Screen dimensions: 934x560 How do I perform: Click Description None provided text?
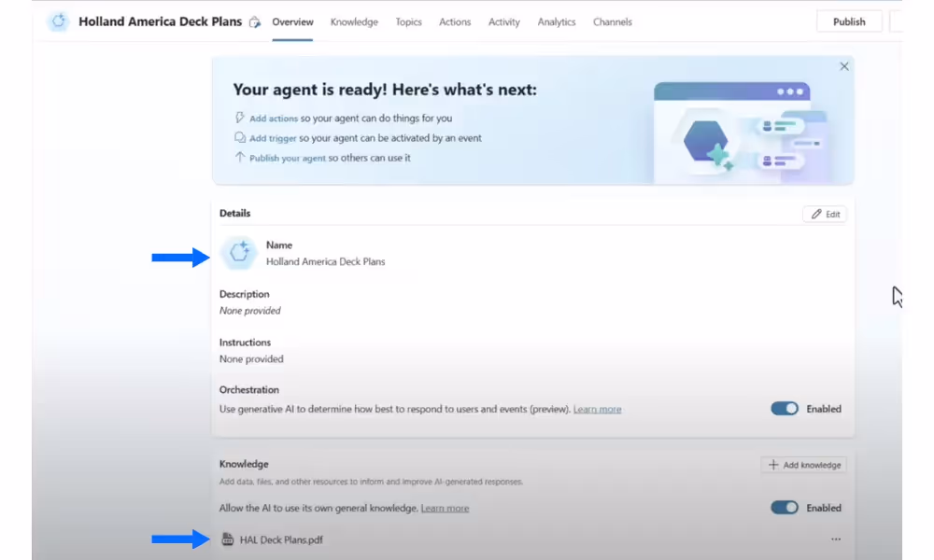tap(249, 311)
